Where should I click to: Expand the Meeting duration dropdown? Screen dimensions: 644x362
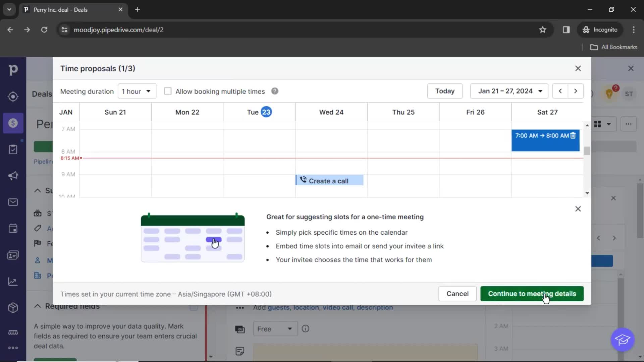coord(136,90)
